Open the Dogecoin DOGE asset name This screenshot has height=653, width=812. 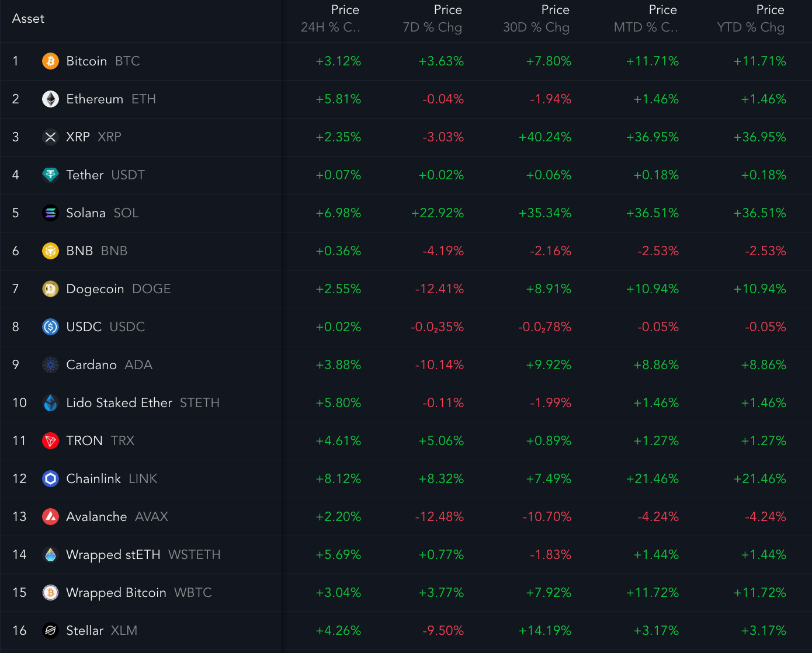pyautogui.click(x=119, y=289)
